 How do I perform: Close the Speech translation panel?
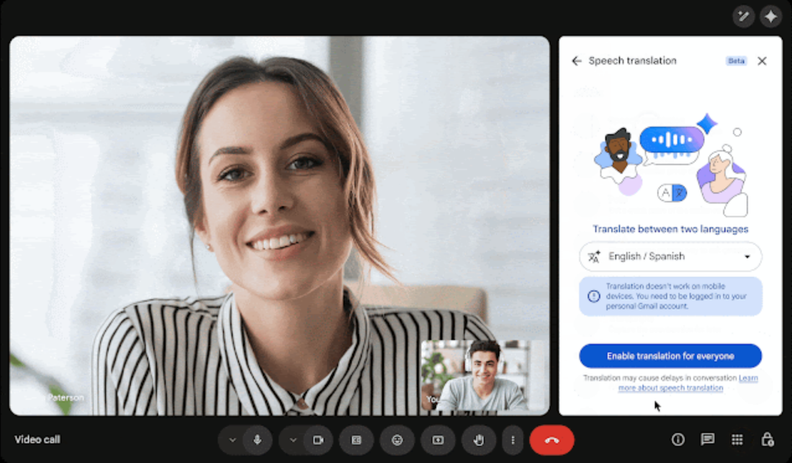762,61
